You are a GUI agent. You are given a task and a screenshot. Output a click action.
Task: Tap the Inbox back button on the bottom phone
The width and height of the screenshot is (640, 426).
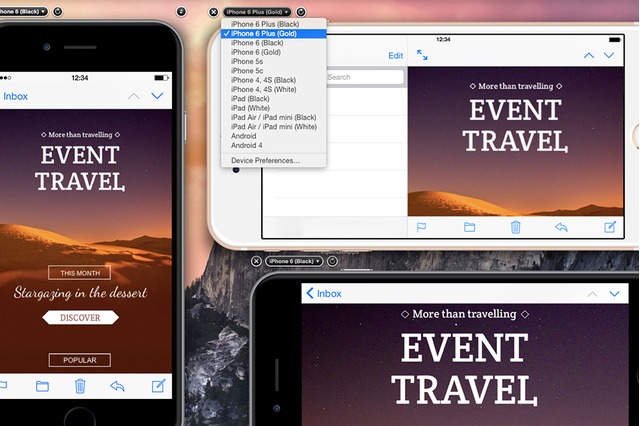pyautogui.click(x=323, y=293)
